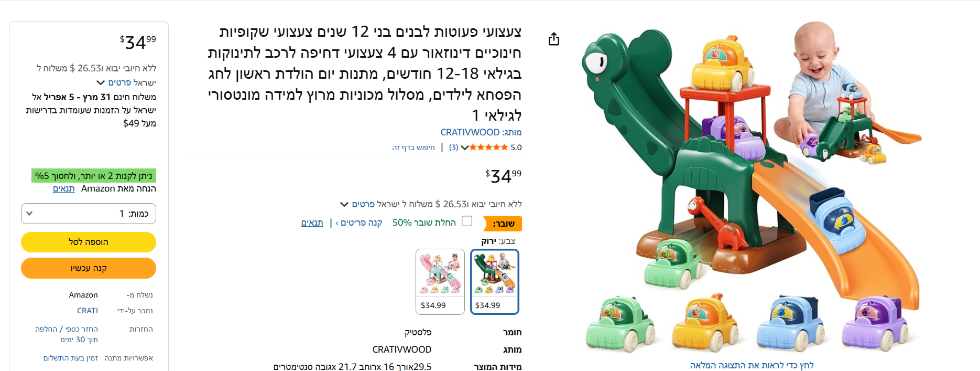980x371 pixels.
Task: Expand shipping details chevron under main price
Action: point(344,204)
